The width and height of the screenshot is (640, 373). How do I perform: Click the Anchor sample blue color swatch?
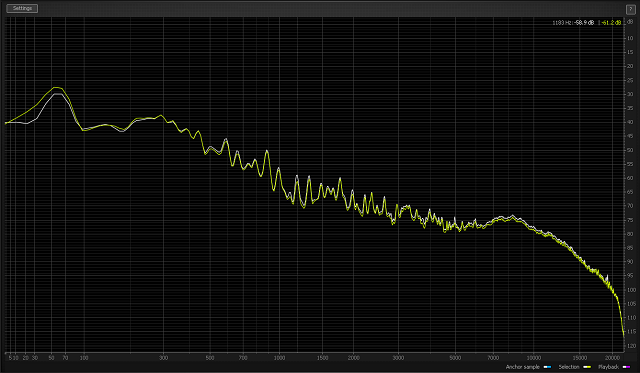[547, 367]
